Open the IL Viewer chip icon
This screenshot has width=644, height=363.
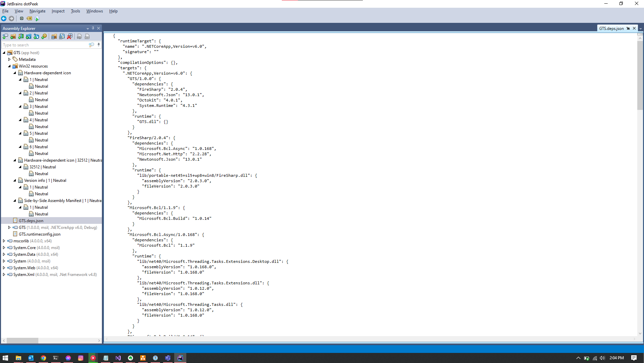coord(22,18)
